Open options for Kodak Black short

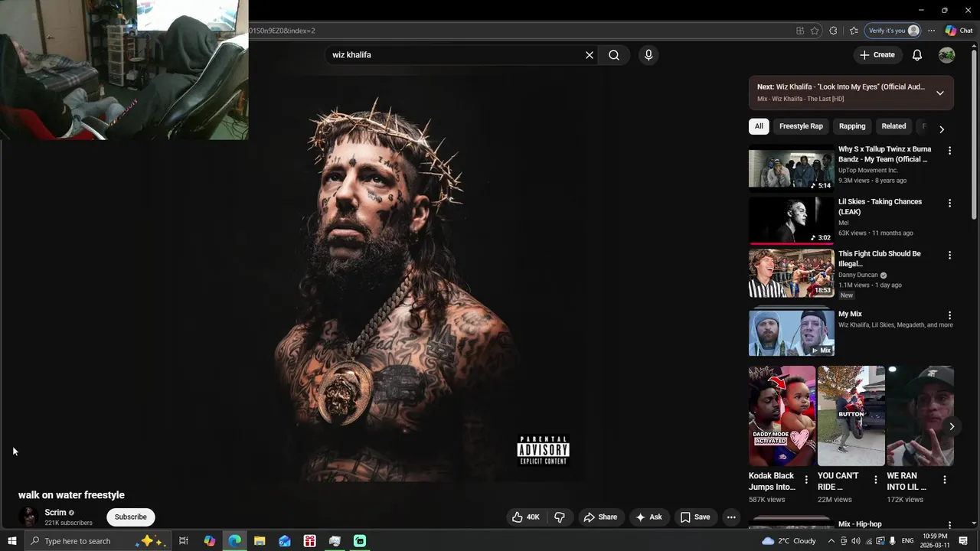point(805,480)
